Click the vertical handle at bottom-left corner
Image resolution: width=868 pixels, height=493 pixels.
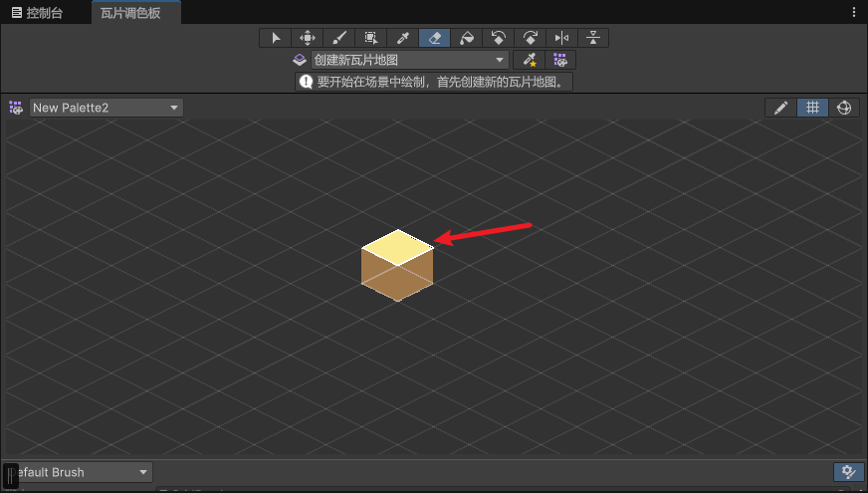(11, 476)
